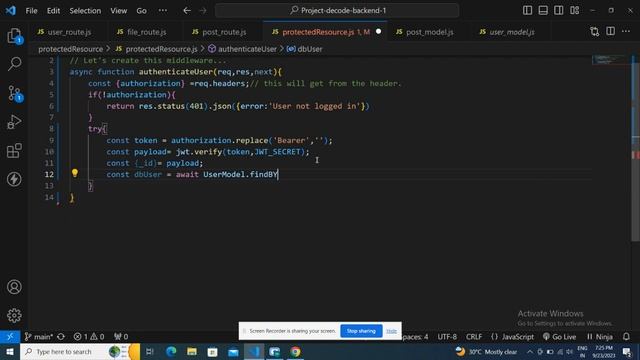Go forward with the navigation arrow
The image size is (640, 360).
pyautogui.click(x=203, y=11)
